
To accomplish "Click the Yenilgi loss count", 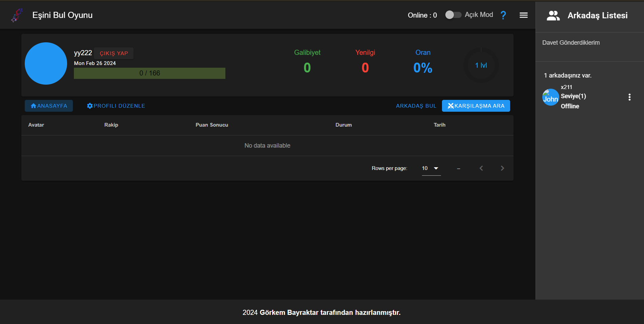I will pyautogui.click(x=365, y=68).
